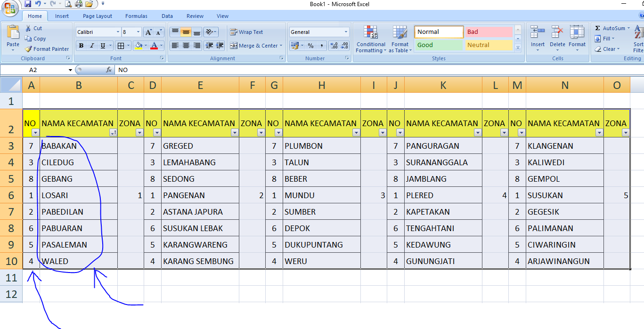Expand the cell styles gallery
The width and height of the screenshot is (644, 329).
click(x=518, y=48)
